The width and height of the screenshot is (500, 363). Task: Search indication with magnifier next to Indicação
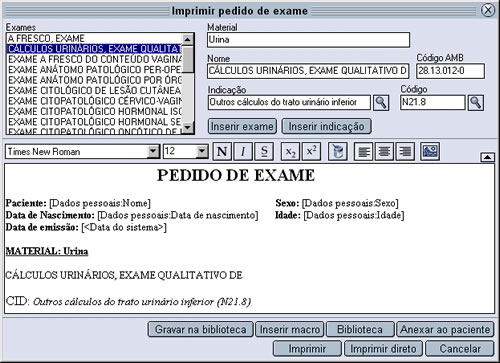click(381, 103)
